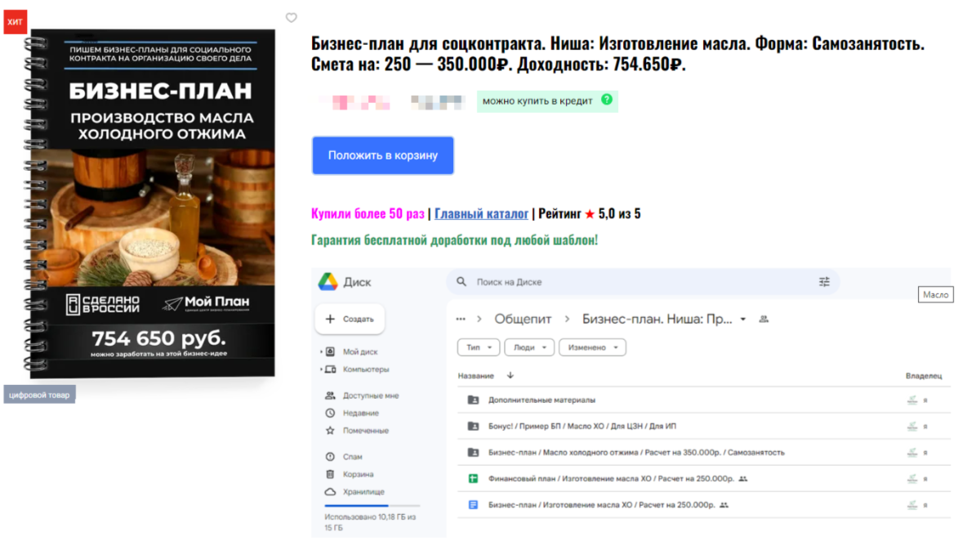980x555 pixels.
Task: Open Спам in Drive sidebar
Action: click(344, 457)
